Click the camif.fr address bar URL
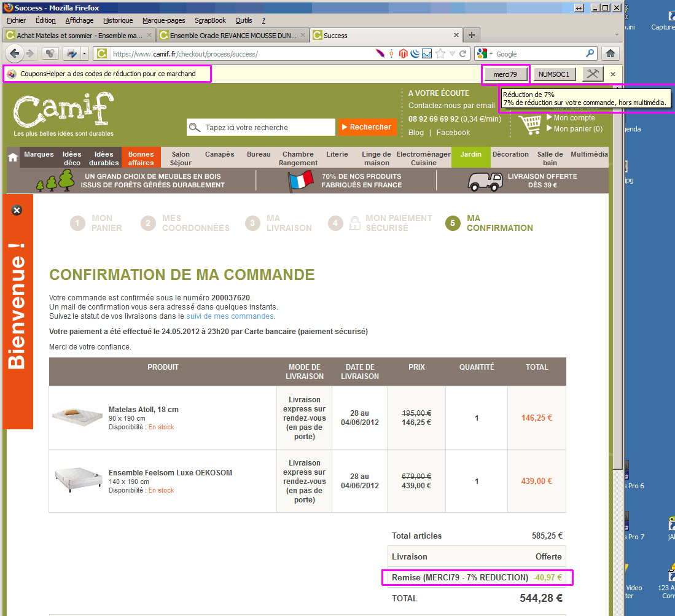Image resolution: width=675 pixels, height=616 pixels. (x=241, y=54)
